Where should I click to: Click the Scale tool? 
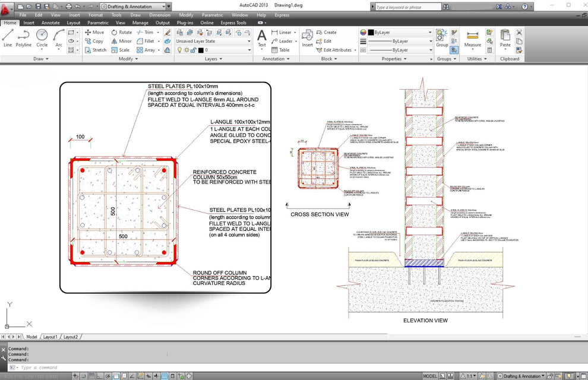[121, 50]
